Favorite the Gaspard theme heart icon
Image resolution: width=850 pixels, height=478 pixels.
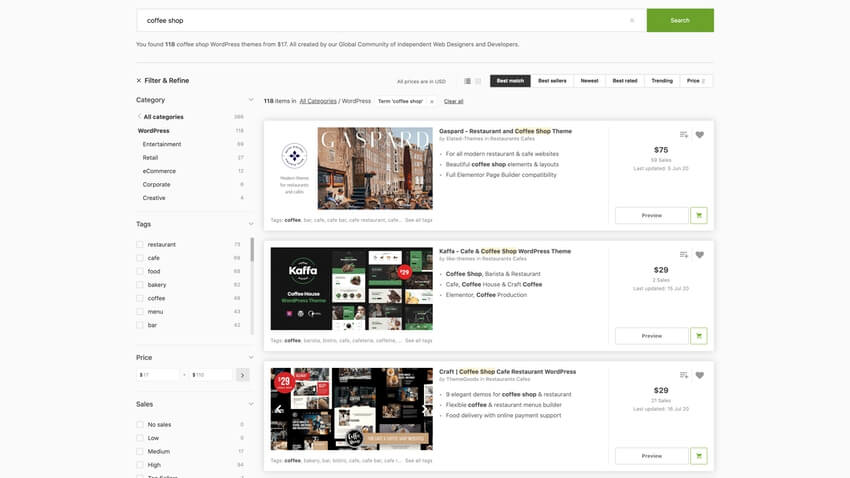[700, 134]
